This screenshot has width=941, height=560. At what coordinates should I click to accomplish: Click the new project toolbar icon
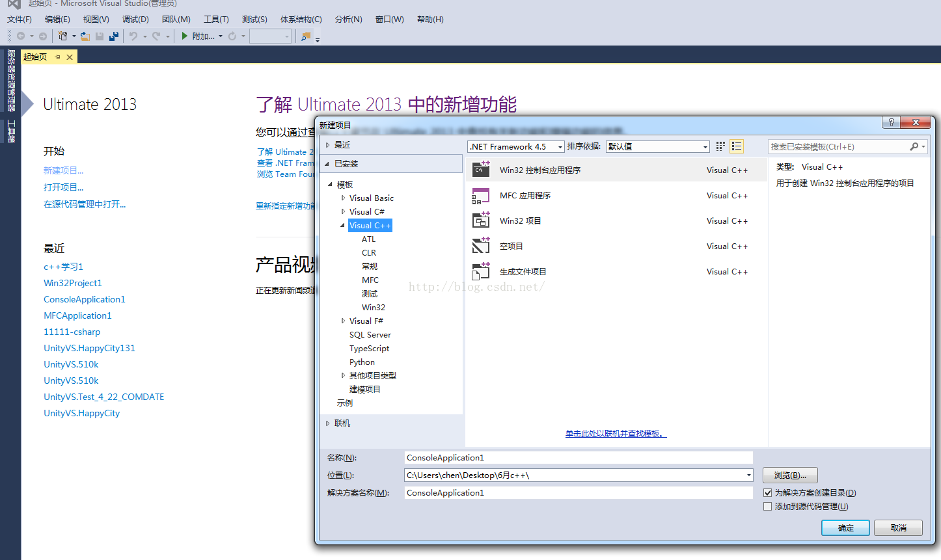62,36
